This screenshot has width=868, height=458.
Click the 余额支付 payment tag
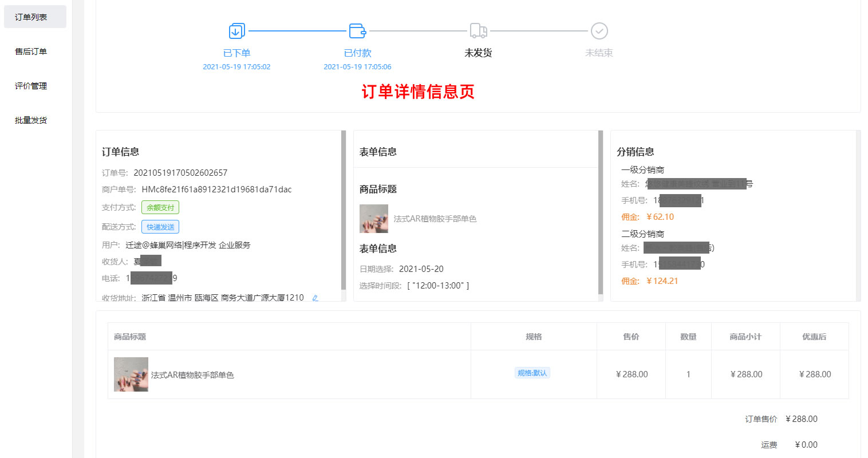coord(160,208)
